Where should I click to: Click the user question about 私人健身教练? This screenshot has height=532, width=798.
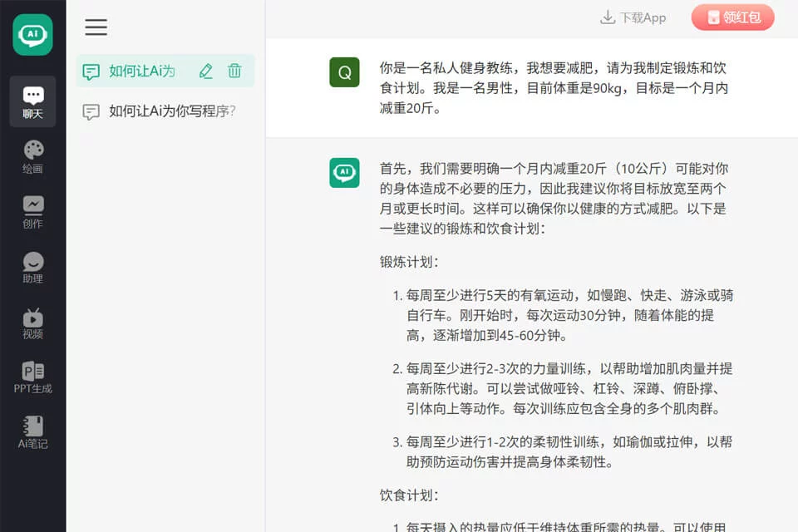(554, 88)
